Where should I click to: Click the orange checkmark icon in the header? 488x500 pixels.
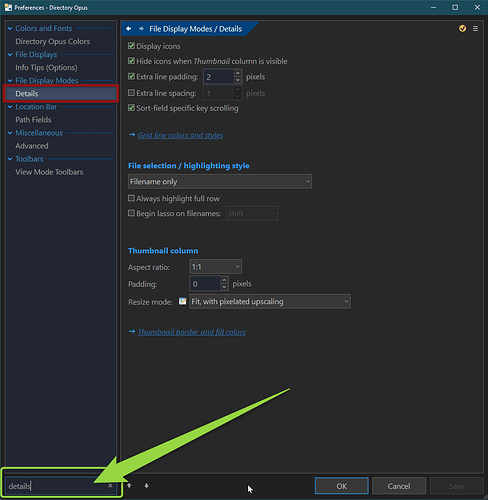tap(462, 29)
